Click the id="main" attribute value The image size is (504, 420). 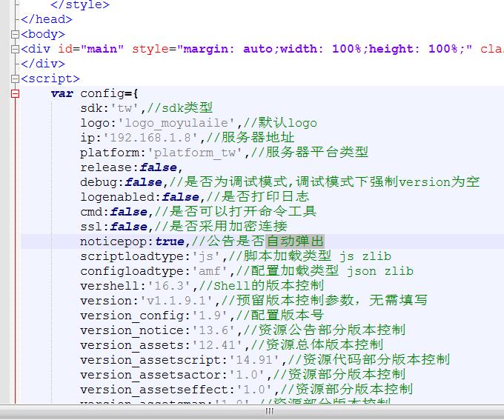click(102, 49)
